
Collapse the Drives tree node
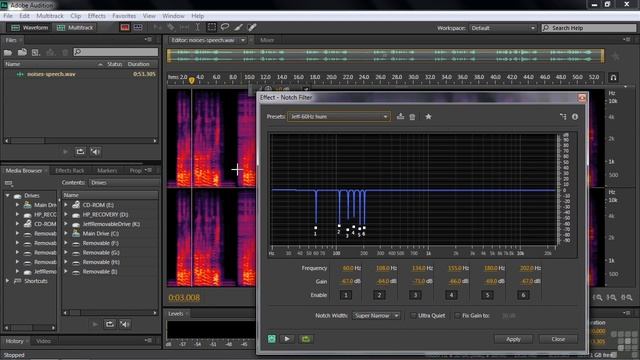[x=7, y=196]
